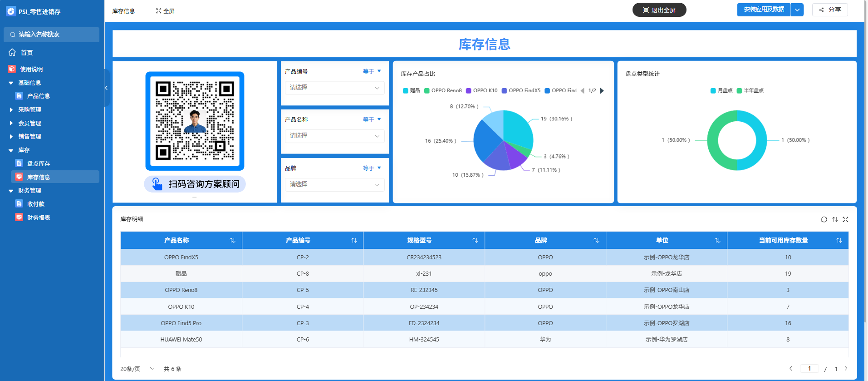
Task: Open 盘点库存 in sidebar menu
Action: (x=39, y=163)
